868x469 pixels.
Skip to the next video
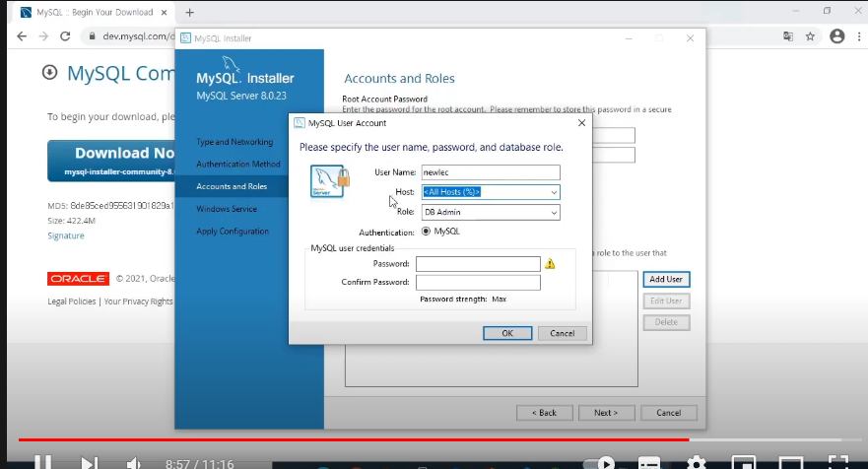[89, 462]
